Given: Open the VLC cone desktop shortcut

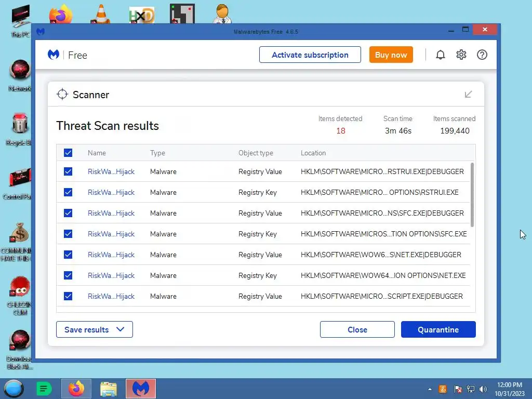Looking at the screenshot, I should (x=101, y=14).
